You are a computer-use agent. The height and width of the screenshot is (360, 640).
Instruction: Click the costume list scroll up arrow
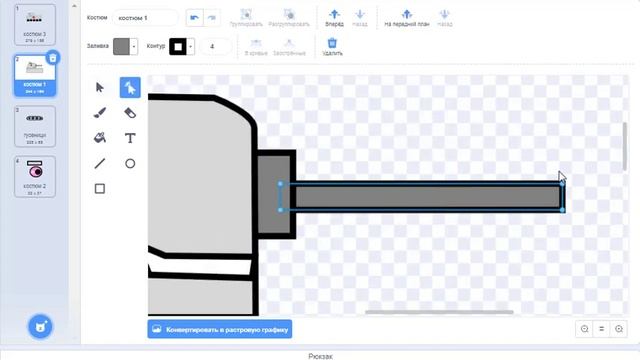pyautogui.click(x=74, y=6)
